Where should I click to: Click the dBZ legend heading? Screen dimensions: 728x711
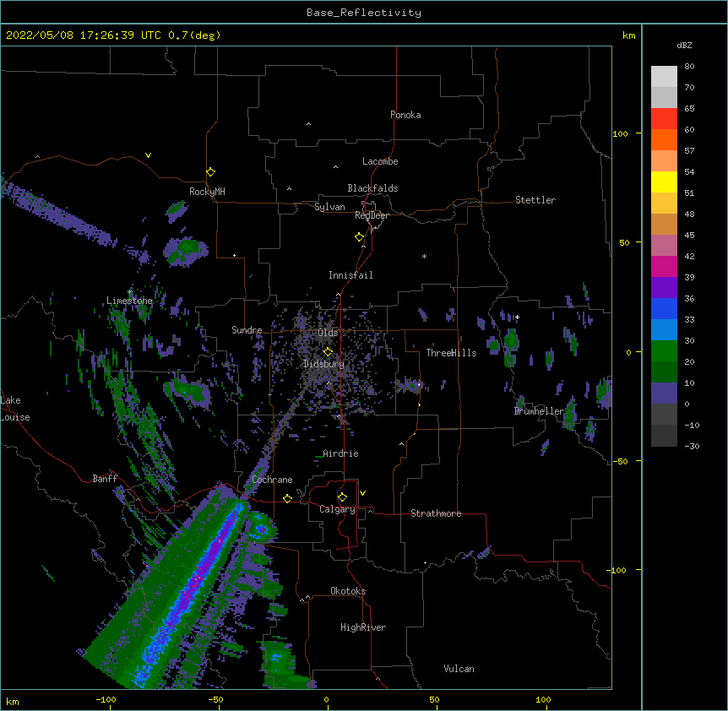(684, 46)
